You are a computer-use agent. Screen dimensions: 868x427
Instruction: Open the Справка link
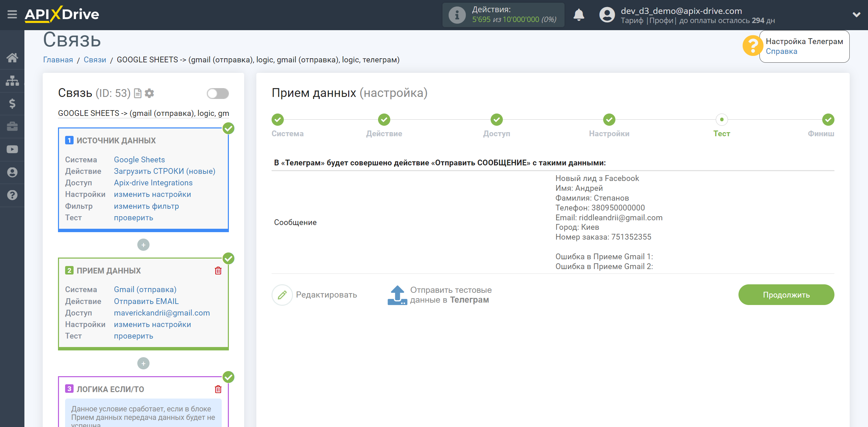click(x=782, y=51)
